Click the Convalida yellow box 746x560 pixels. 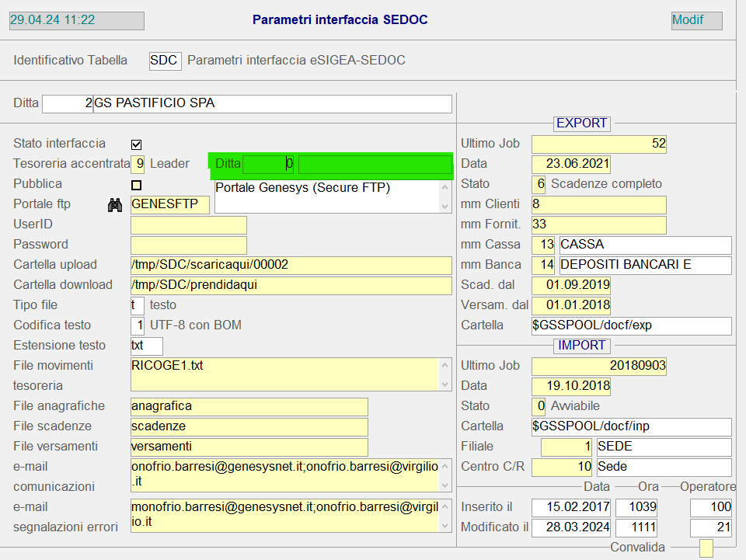(706, 548)
